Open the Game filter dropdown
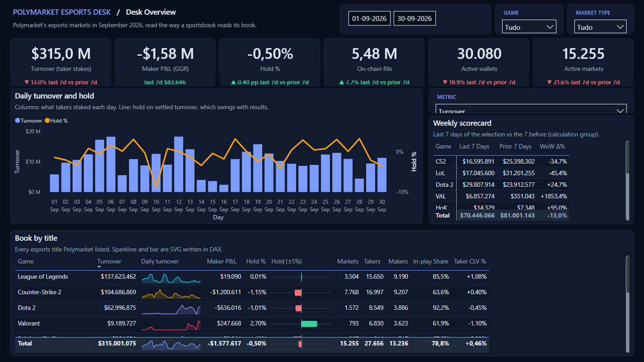The width and height of the screenshot is (644, 362). pyautogui.click(x=529, y=27)
